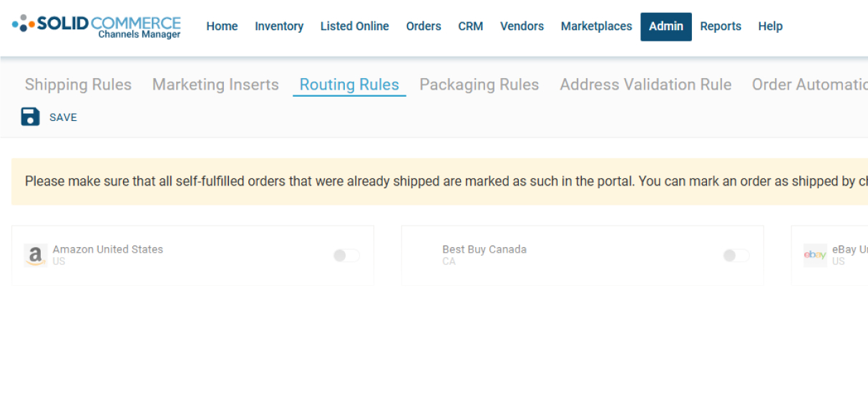This screenshot has width=868, height=401.
Task: Open the Reports menu
Action: pyautogui.click(x=721, y=26)
